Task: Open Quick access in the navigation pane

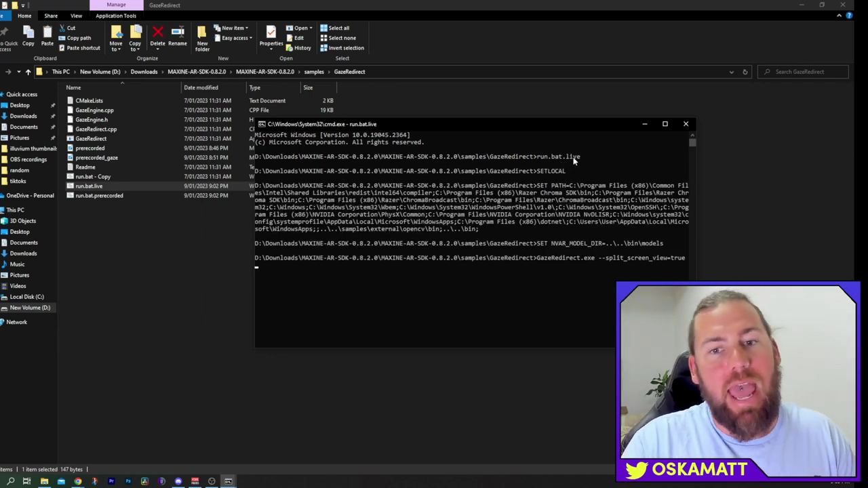Action: click(x=22, y=94)
